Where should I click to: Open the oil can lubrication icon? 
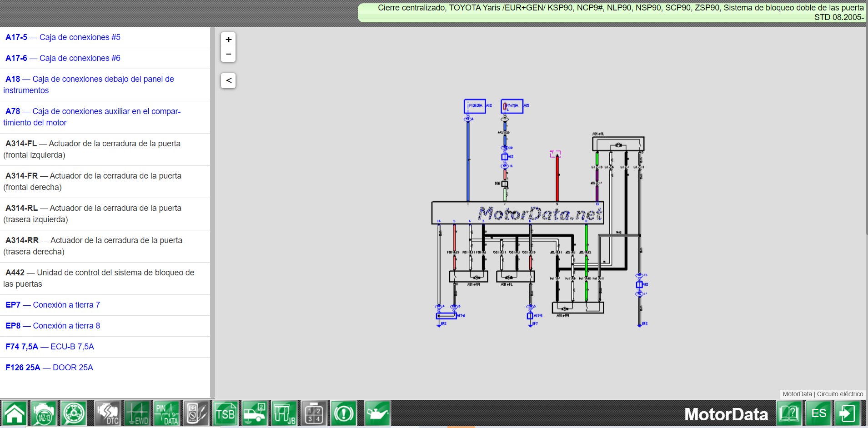377,414
